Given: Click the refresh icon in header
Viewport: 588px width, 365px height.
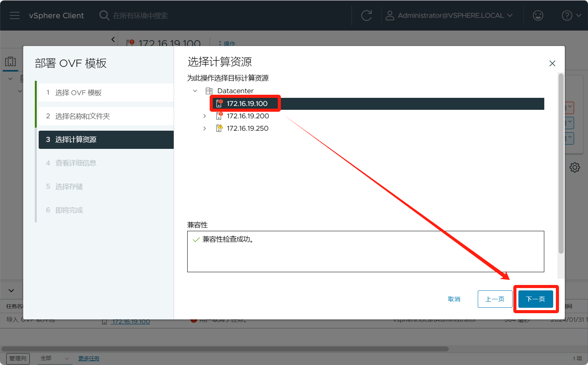Looking at the screenshot, I should pos(366,15).
